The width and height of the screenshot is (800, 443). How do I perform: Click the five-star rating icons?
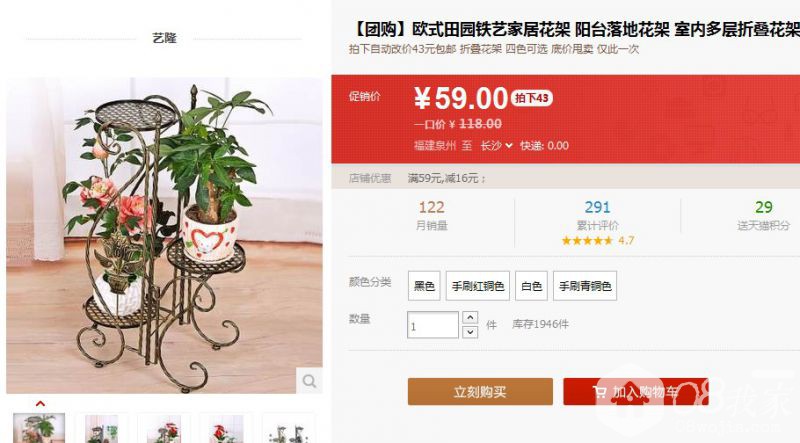click(x=587, y=240)
